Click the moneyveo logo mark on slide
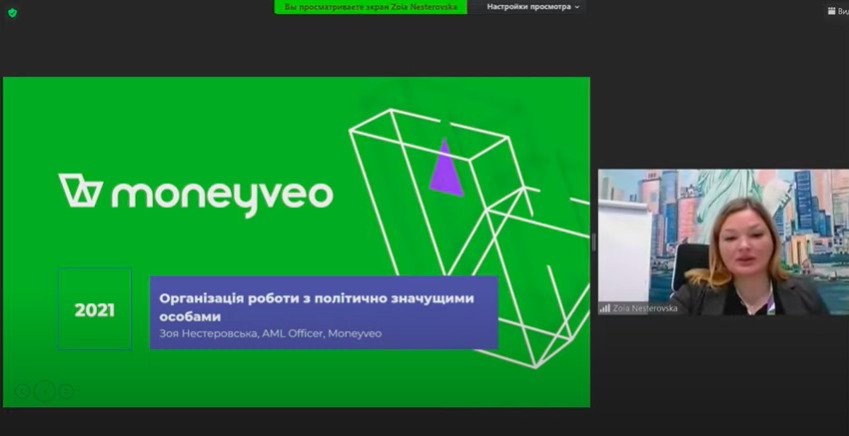Viewport: 849px width, 436px height. click(x=80, y=190)
